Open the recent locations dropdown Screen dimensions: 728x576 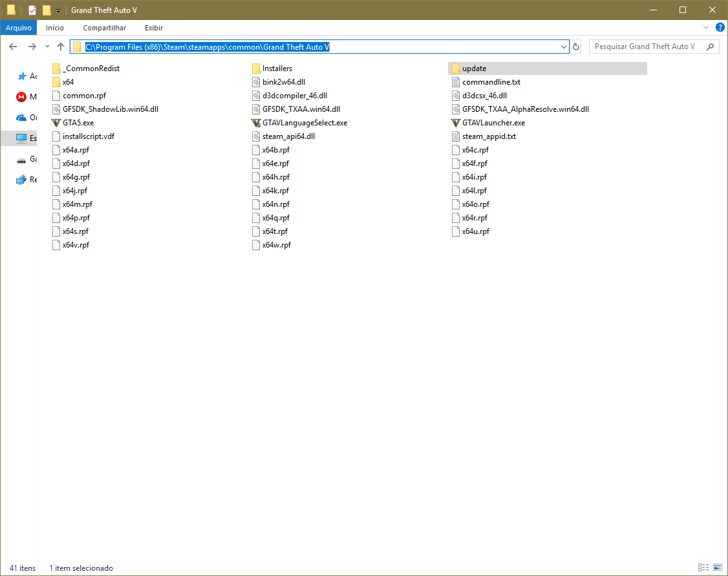[x=47, y=47]
